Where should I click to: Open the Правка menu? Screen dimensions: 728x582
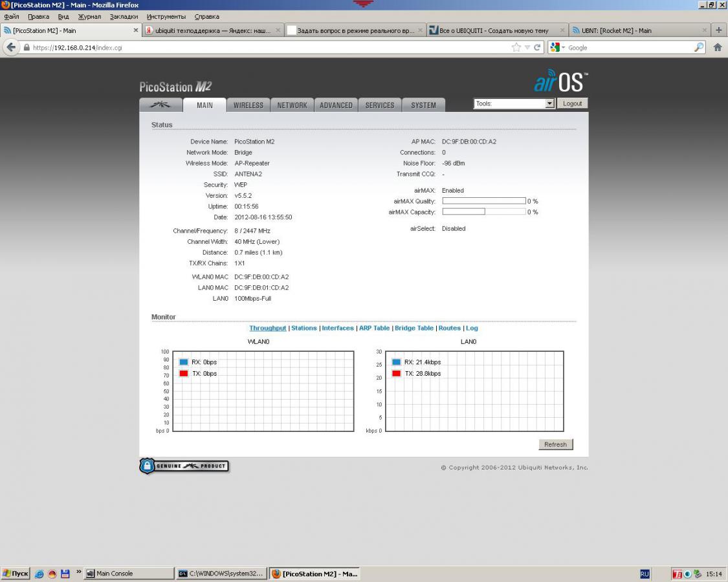pyautogui.click(x=39, y=17)
